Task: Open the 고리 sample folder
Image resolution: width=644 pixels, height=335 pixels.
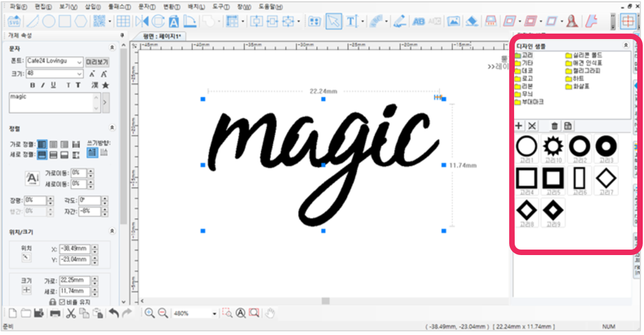Action: (524, 55)
